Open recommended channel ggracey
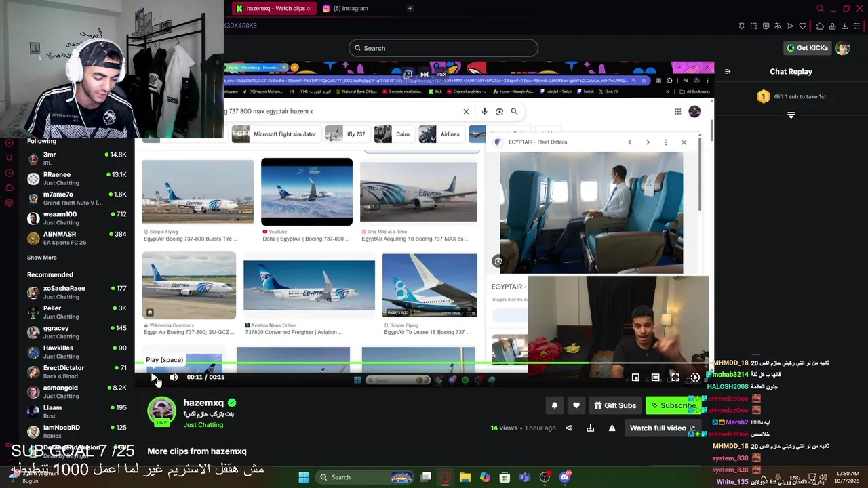Screen dimensions: 868x488 click(77, 332)
